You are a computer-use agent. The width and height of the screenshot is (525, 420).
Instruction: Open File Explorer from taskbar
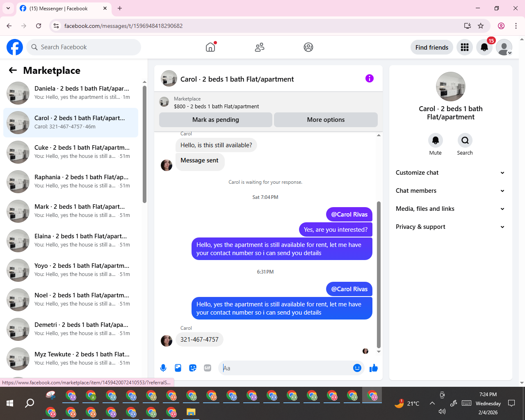[x=191, y=412]
